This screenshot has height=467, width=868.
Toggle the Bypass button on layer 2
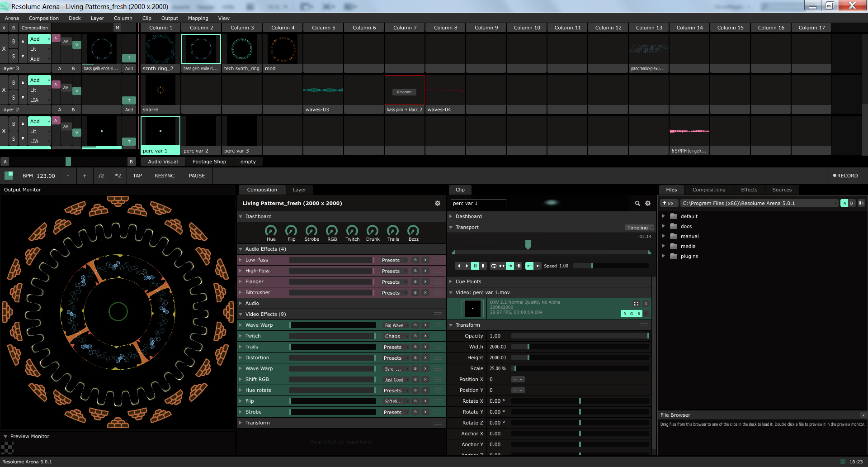point(14,82)
